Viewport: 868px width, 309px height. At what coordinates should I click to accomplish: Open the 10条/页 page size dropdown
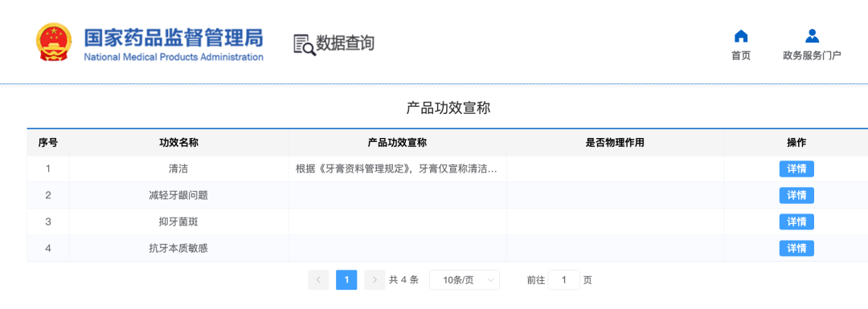pyautogui.click(x=465, y=280)
